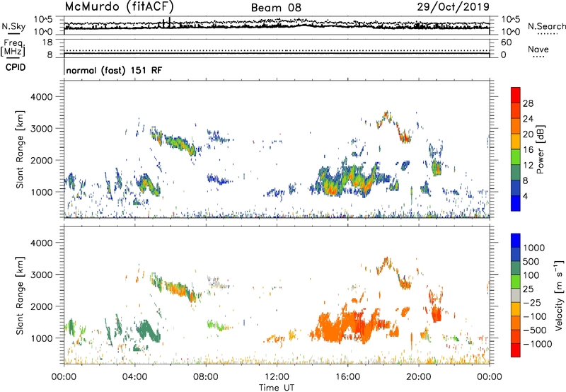Viewport: 566px width, 392px height.
Task: Click the velocity panel 'Slant Range [km]' label
Action: (x=20, y=296)
